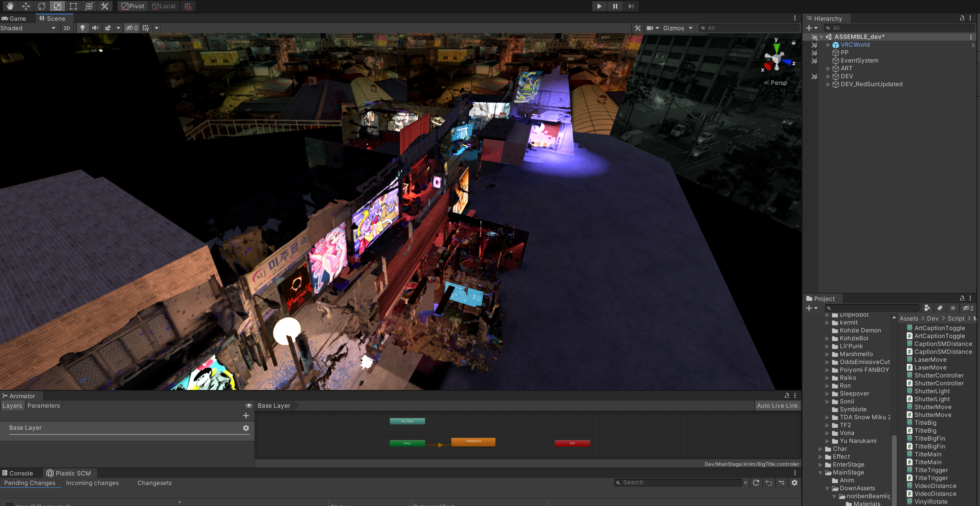Select the Hand tool
Viewport: 980px width, 506px height.
(10, 6)
